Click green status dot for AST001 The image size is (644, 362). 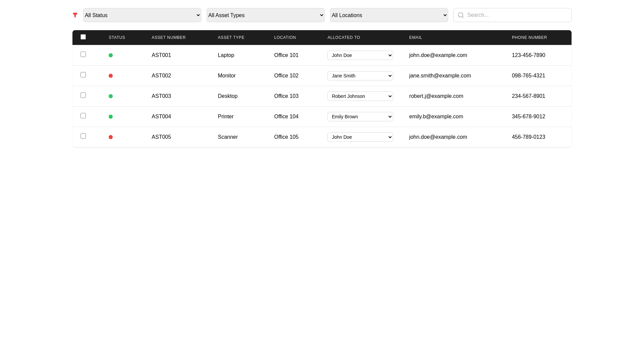pos(111,55)
